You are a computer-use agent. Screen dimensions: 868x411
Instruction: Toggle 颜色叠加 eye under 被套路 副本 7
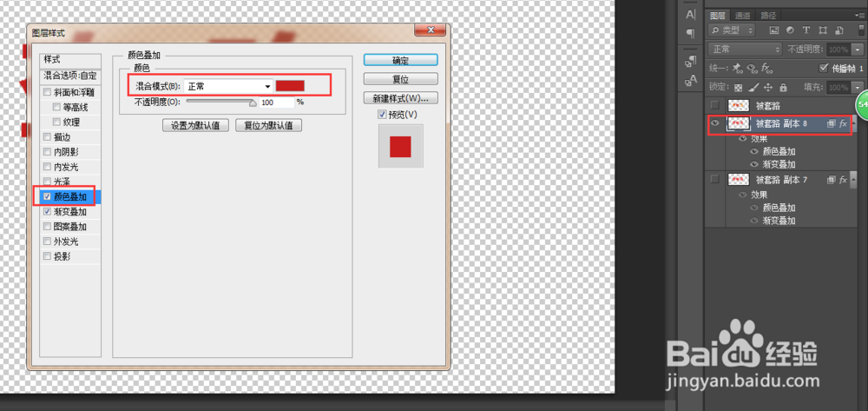(x=754, y=208)
